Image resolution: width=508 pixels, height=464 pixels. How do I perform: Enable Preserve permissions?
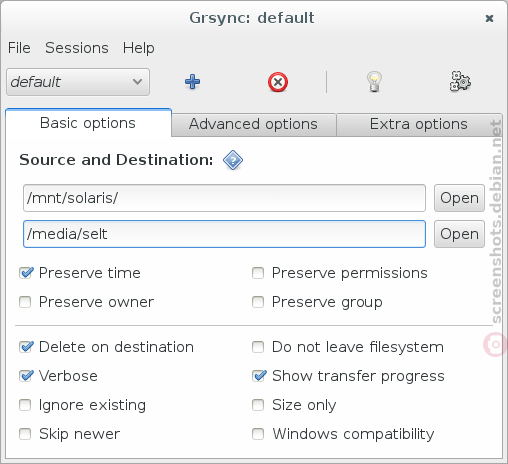click(x=258, y=273)
